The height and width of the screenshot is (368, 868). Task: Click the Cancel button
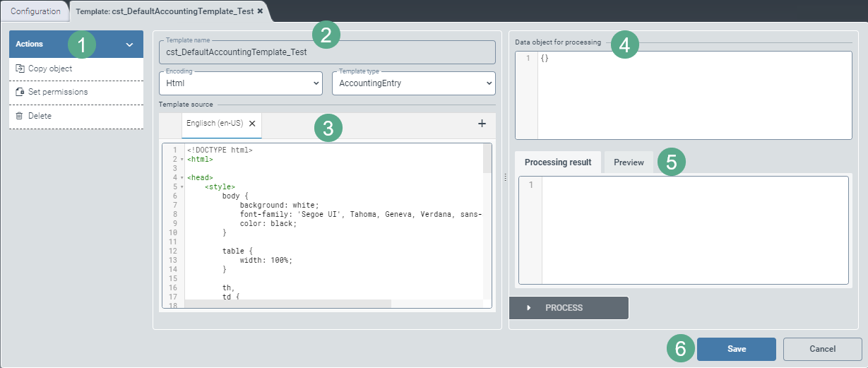click(822, 349)
